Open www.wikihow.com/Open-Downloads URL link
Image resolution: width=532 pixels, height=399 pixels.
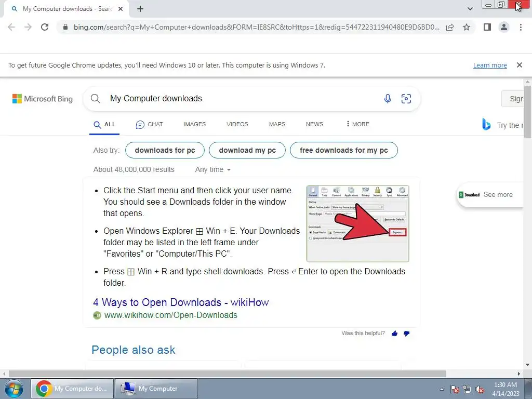click(170, 315)
